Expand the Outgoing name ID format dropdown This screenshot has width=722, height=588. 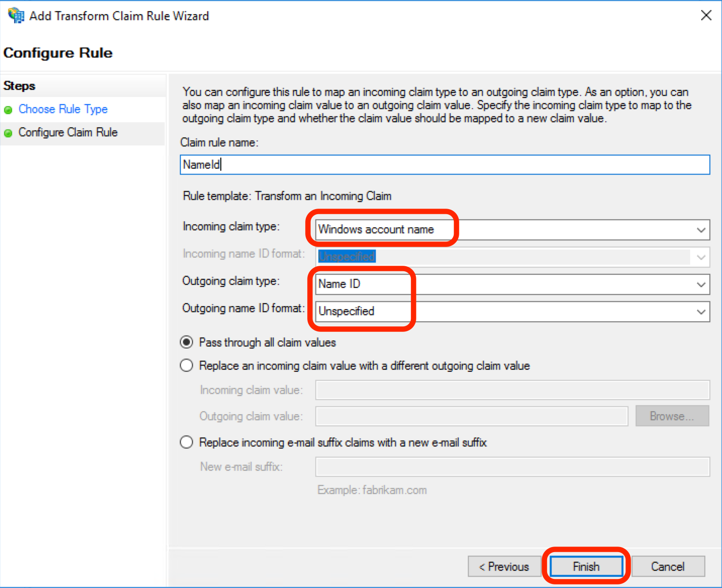701,311
